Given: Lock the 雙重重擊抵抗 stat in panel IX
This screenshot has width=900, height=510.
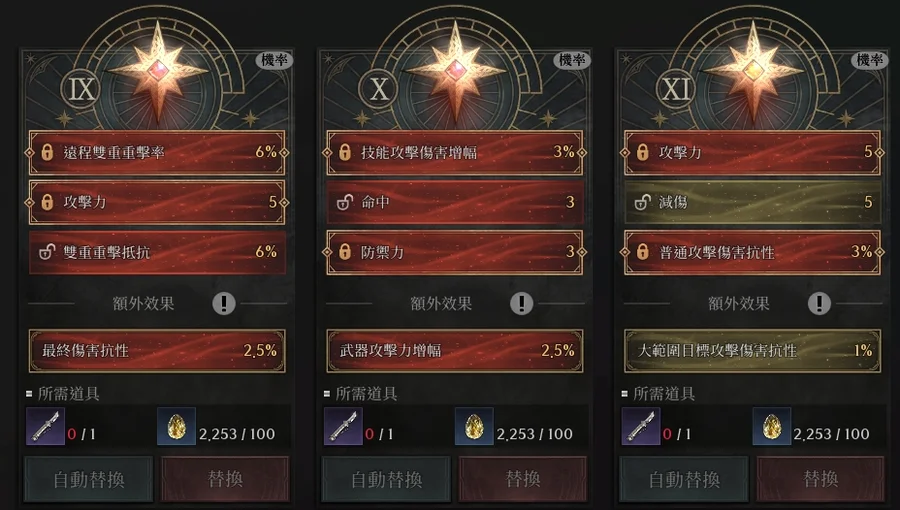Looking at the screenshot, I should (x=46, y=252).
